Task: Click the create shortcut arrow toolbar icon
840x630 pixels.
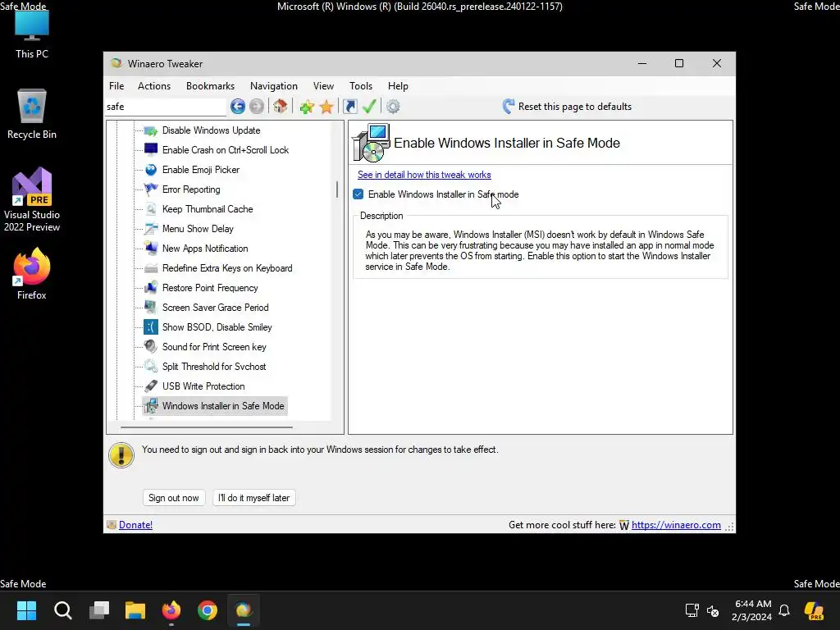Action: point(350,107)
